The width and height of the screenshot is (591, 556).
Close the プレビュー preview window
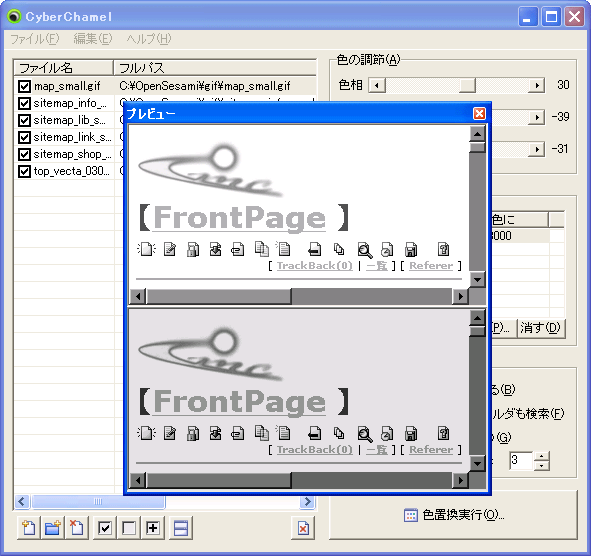pyautogui.click(x=479, y=113)
